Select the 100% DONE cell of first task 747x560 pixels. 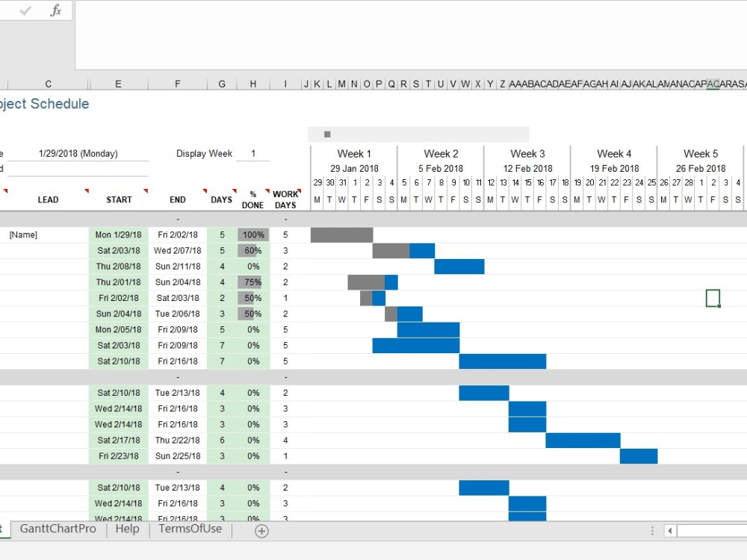pyautogui.click(x=253, y=234)
